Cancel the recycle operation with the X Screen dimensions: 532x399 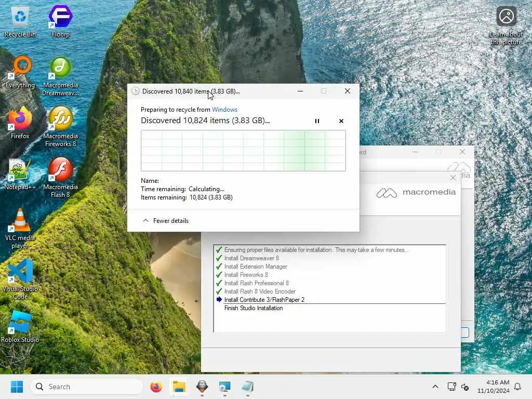[x=341, y=121]
